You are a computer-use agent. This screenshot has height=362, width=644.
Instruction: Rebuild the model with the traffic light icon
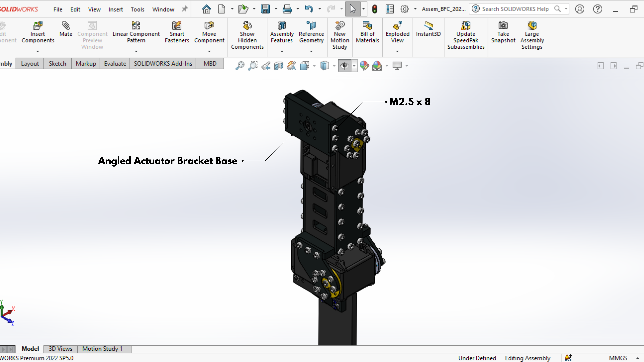click(374, 9)
